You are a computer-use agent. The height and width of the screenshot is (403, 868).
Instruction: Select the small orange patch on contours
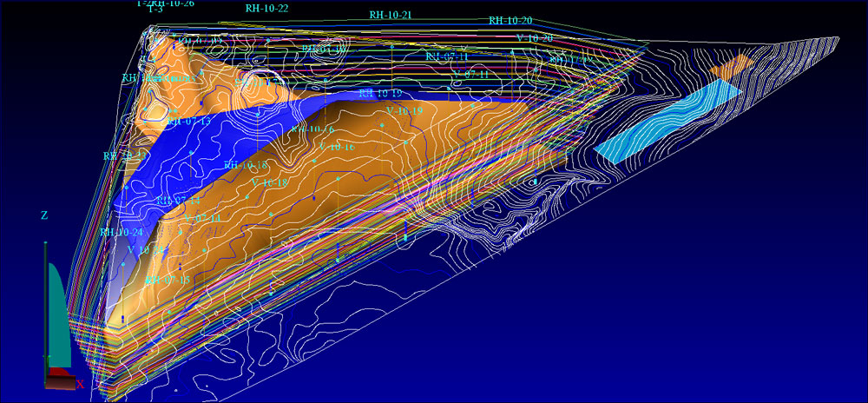(x=733, y=65)
